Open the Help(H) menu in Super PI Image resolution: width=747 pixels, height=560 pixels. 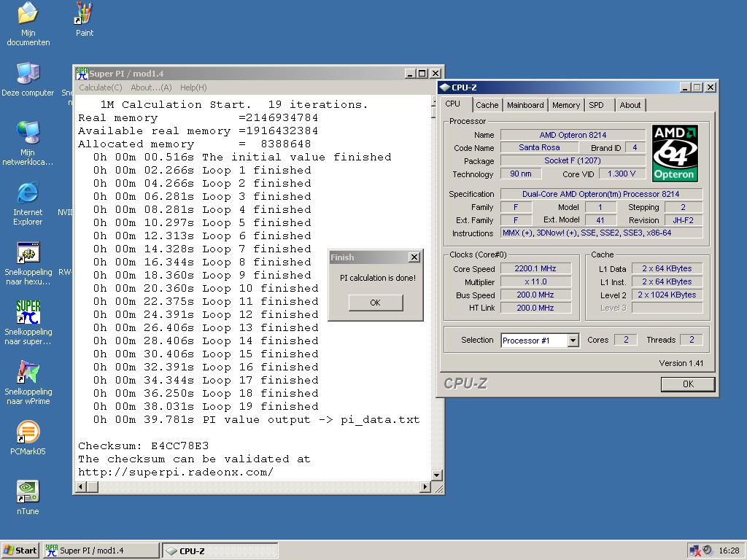(x=193, y=87)
